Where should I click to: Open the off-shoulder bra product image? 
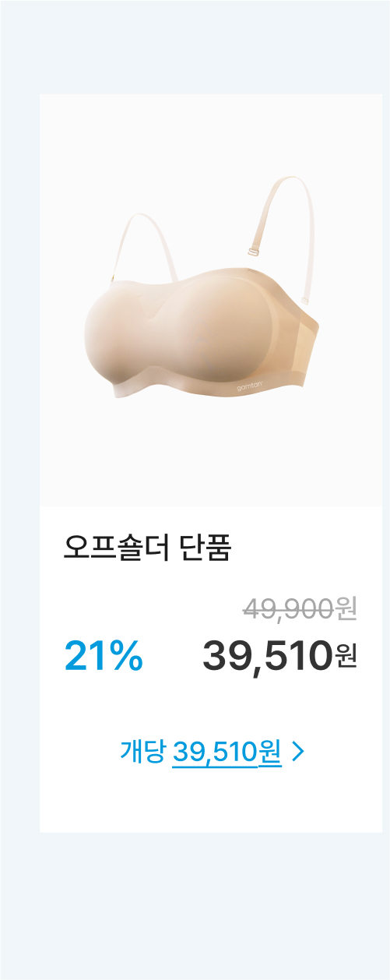pos(211,301)
